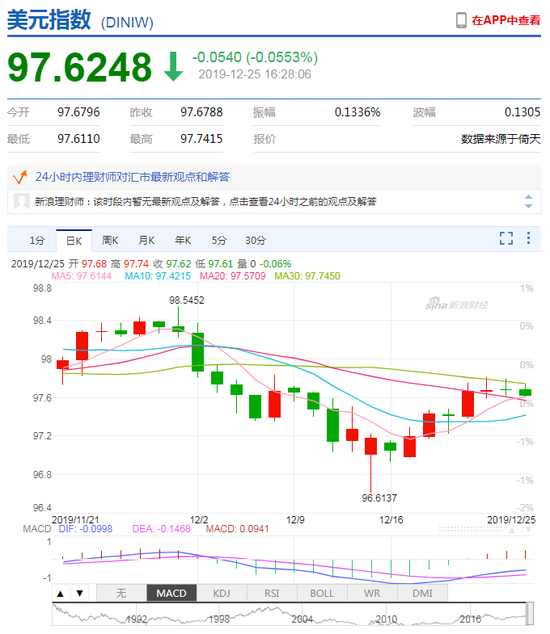Open the 点击查看24小时之前的观点及解答 message
Image resolution: width=550 pixels, height=634 pixels.
(302, 201)
